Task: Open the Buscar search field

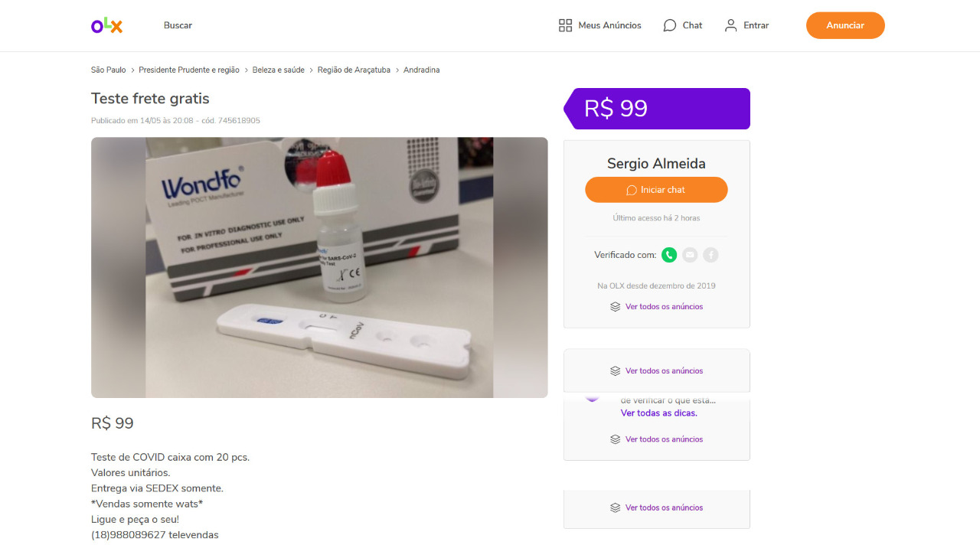Action: pyautogui.click(x=178, y=25)
